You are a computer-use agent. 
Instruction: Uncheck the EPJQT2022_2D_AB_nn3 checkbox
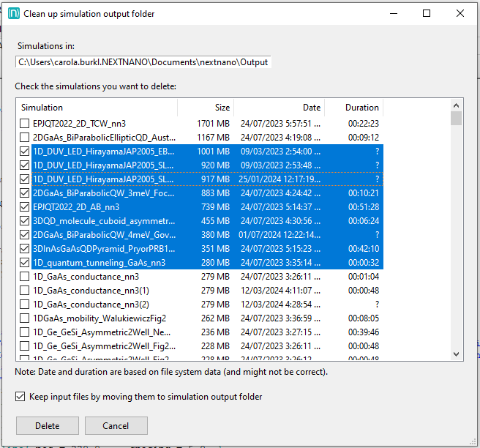click(x=25, y=206)
